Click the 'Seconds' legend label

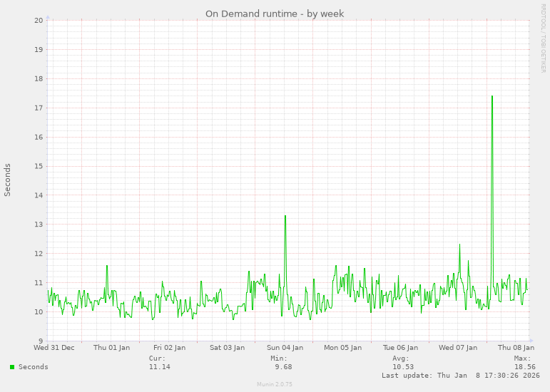[x=34, y=367]
